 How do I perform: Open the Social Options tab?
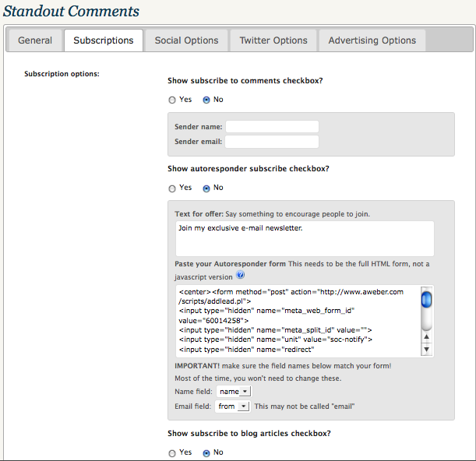(x=186, y=40)
